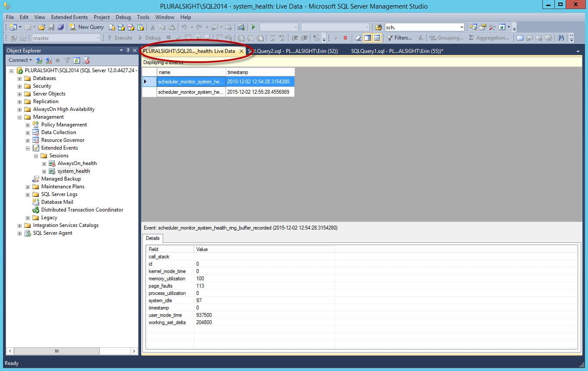Collapse the Extended Events node
The width and height of the screenshot is (588, 371).
28,148
